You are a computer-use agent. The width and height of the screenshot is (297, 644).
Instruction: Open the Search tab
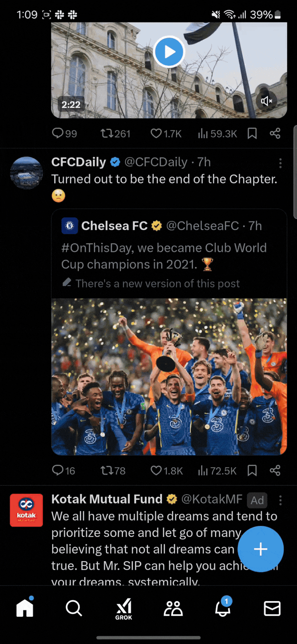tap(74, 608)
